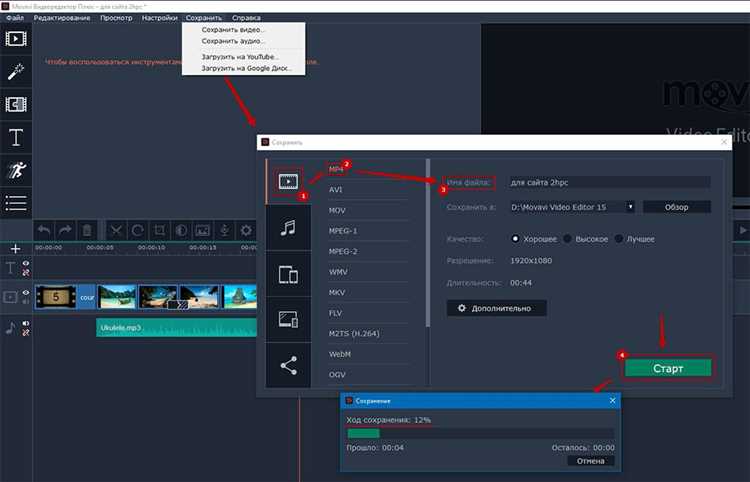Click the format list vertical scrollbar

(x=428, y=243)
